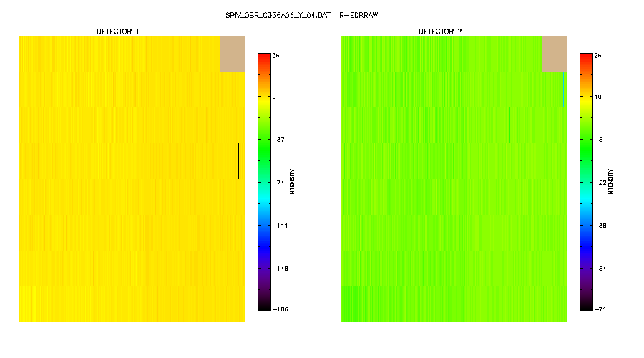Screen dimensions: 644x358
Task: Click the 26 value on the Detector 2 scale
Action: pyautogui.click(x=598, y=55)
